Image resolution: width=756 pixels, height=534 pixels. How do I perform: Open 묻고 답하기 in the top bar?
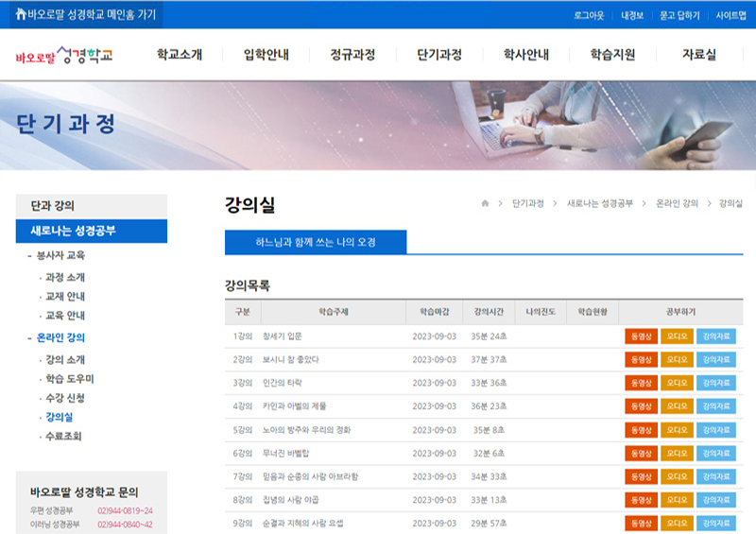click(679, 15)
